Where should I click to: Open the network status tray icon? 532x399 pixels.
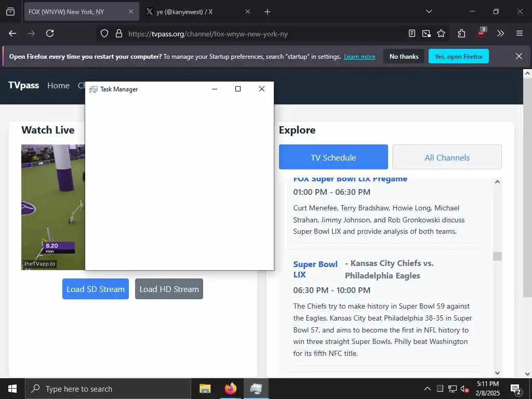click(x=453, y=389)
